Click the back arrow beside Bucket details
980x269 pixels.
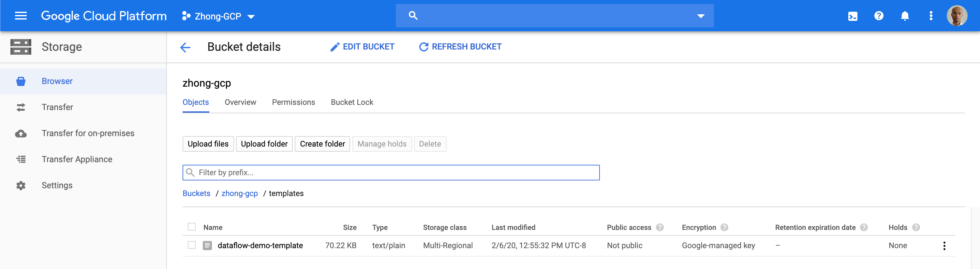point(185,47)
